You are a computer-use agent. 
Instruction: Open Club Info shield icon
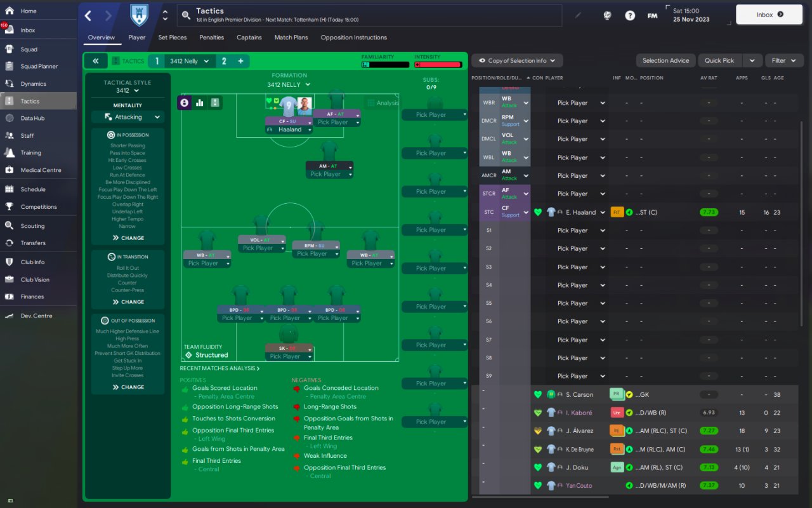tap(9, 262)
